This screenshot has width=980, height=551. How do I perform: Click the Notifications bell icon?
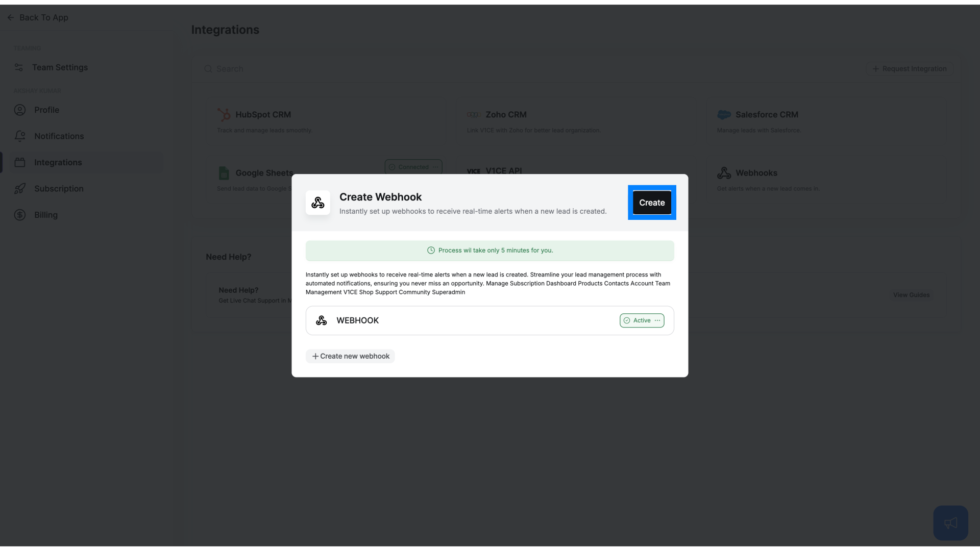[x=20, y=136]
